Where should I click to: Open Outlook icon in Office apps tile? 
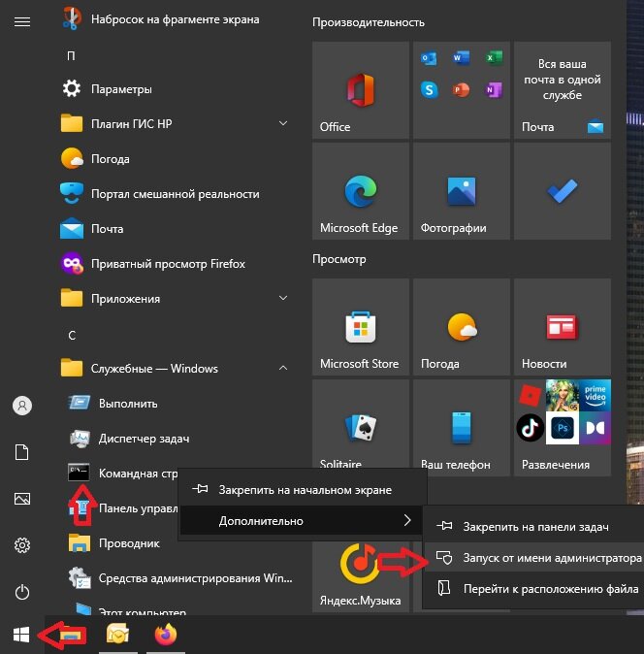[x=429, y=58]
